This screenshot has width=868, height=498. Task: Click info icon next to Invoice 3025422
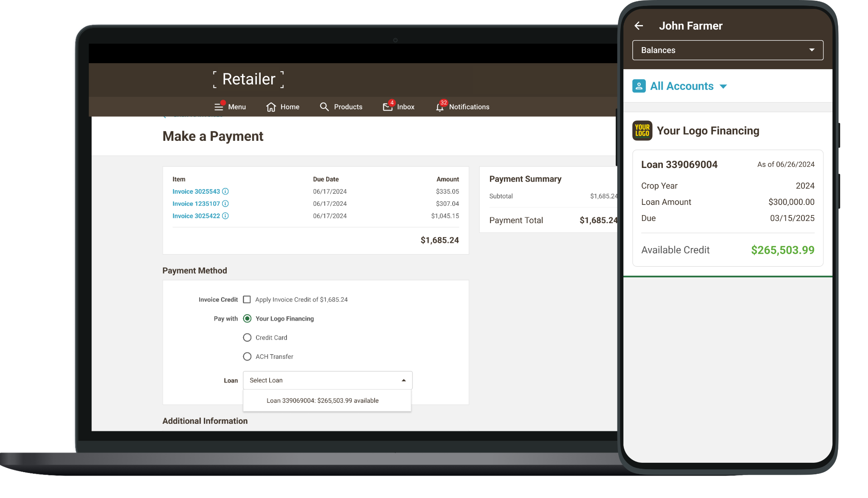coord(225,216)
